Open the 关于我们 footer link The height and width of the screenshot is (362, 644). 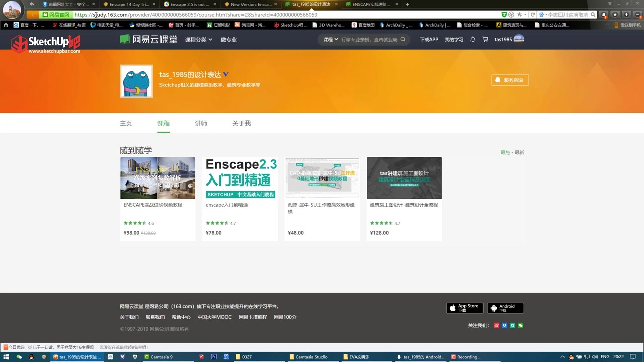[129, 317]
